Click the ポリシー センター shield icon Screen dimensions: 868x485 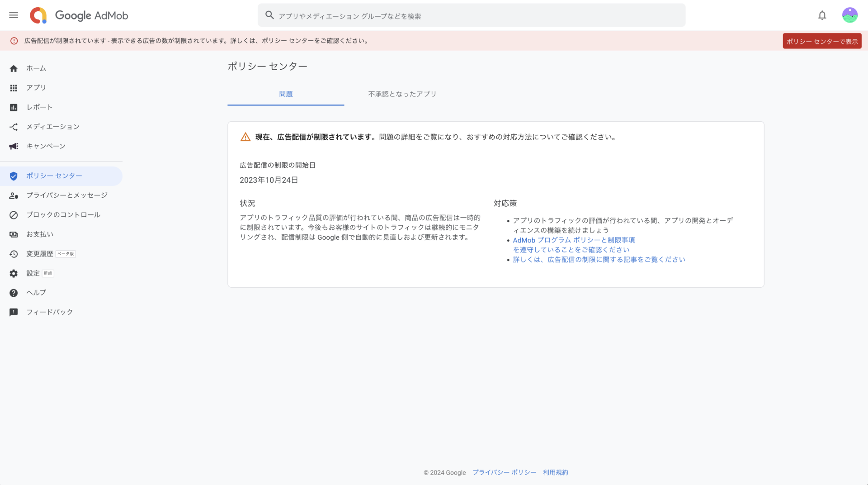point(14,176)
